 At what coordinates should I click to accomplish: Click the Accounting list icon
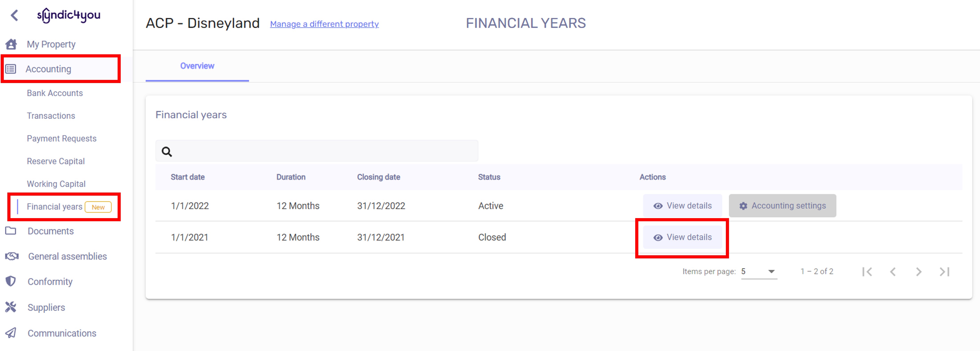pos(11,69)
